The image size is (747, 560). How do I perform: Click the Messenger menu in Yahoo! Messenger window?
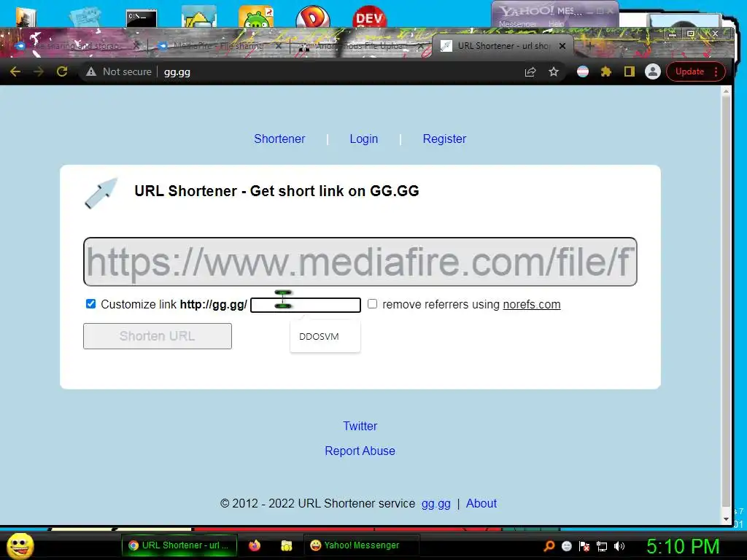pyautogui.click(x=517, y=24)
